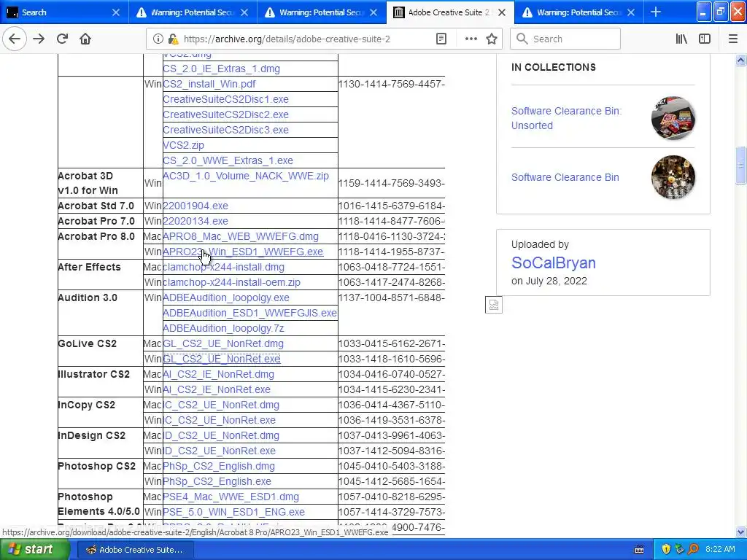The image size is (747, 560).
Task: Download clamchop-x244-install.dmg
Action: pos(223,267)
